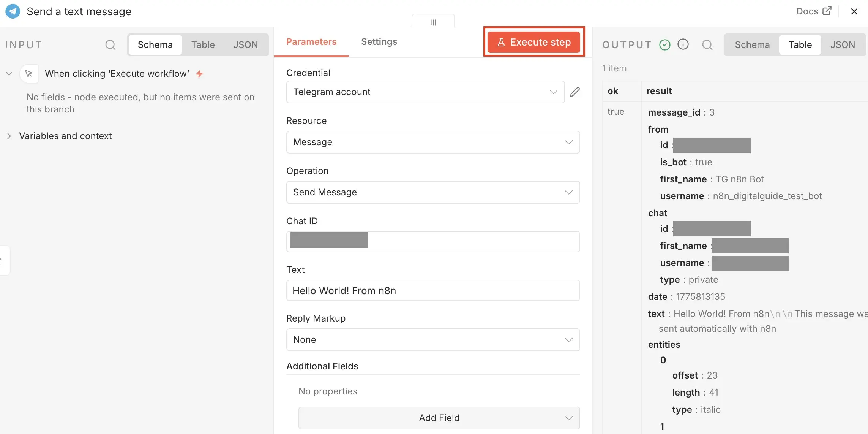Open search in the INPUT panel
The width and height of the screenshot is (868, 434).
click(110, 44)
